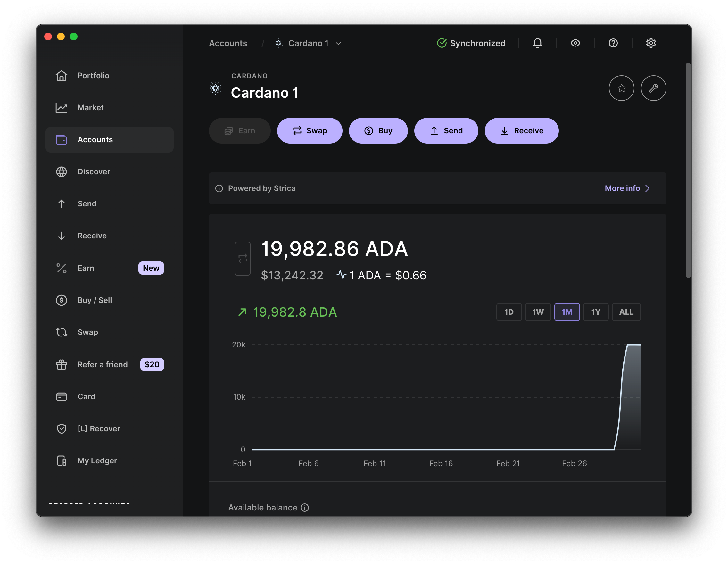The width and height of the screenshot is (728, 564).
Task: Open Market in the sidebar
Action: (x=90, y=107)
